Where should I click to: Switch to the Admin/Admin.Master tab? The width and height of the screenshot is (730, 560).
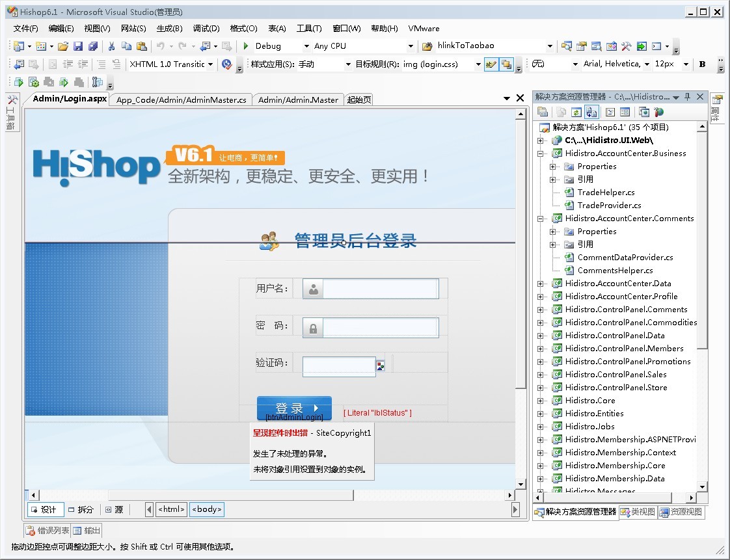pyautogui.click(x=298, y=100)
